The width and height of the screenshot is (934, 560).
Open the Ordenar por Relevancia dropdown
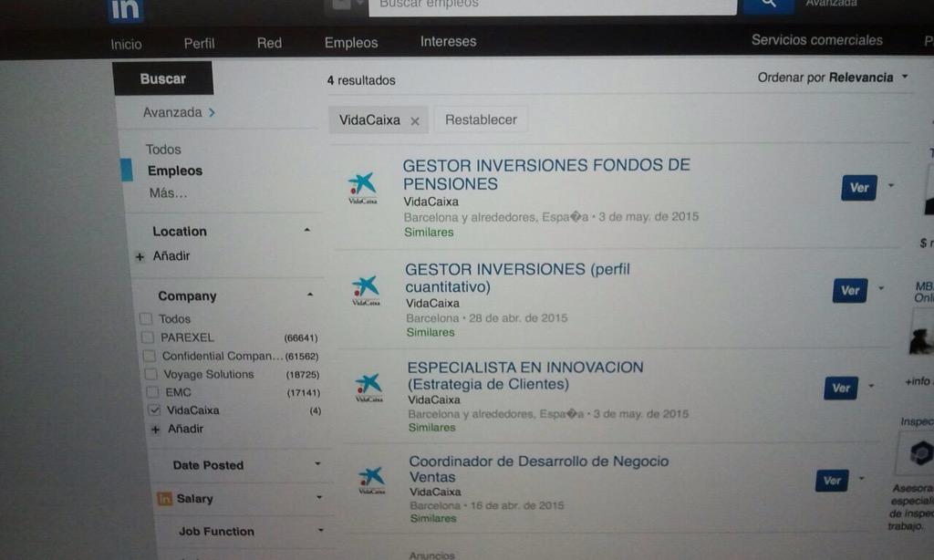point(833,78)
